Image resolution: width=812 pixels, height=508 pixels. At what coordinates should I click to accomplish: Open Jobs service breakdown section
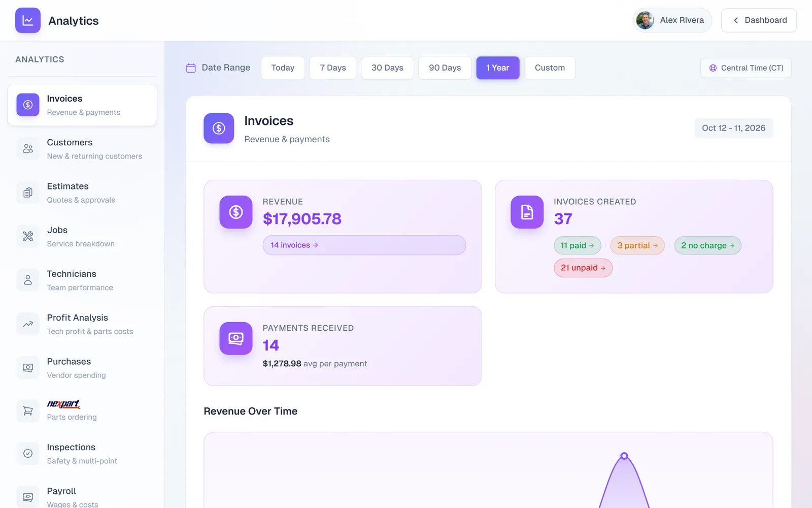click(82, 236)
